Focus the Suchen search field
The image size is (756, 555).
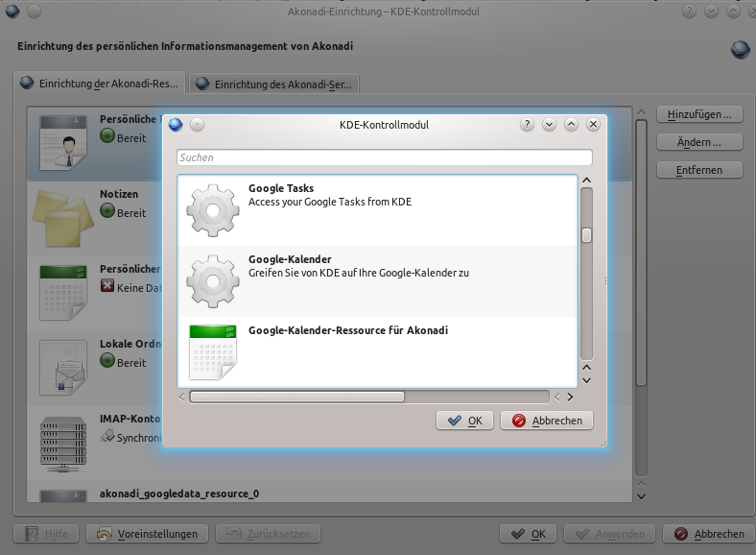pos(385,157)
